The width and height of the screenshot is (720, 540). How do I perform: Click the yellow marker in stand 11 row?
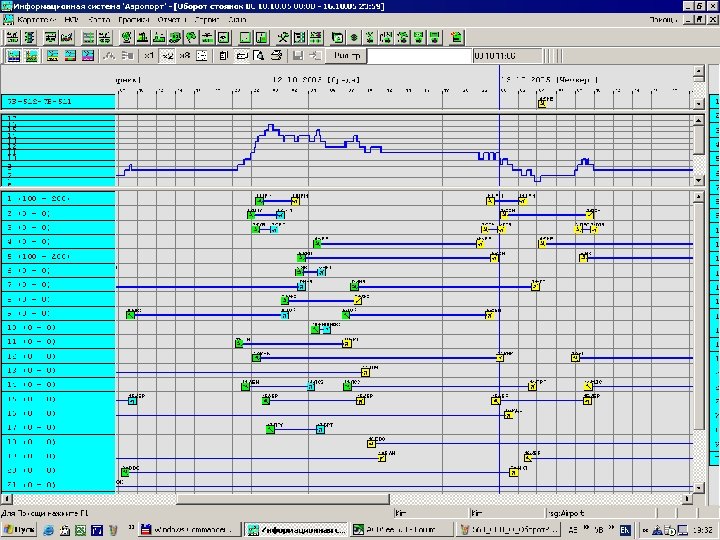click(x=347, y=343)
